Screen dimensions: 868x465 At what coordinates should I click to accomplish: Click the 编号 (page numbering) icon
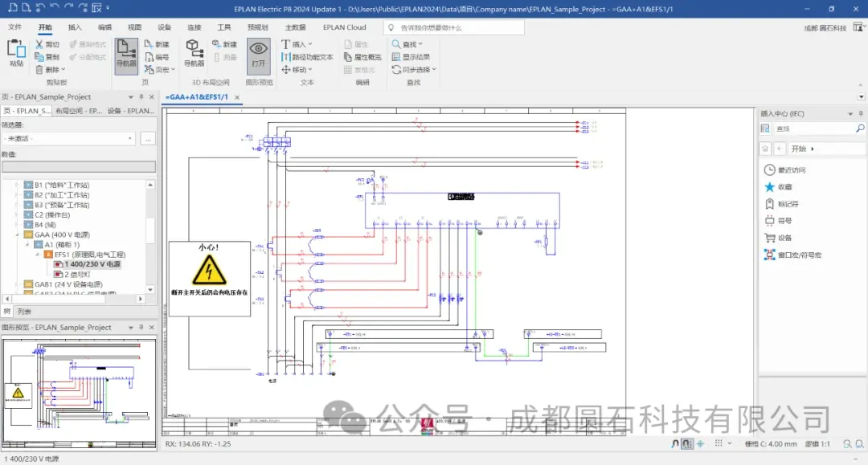coord(149,57)
